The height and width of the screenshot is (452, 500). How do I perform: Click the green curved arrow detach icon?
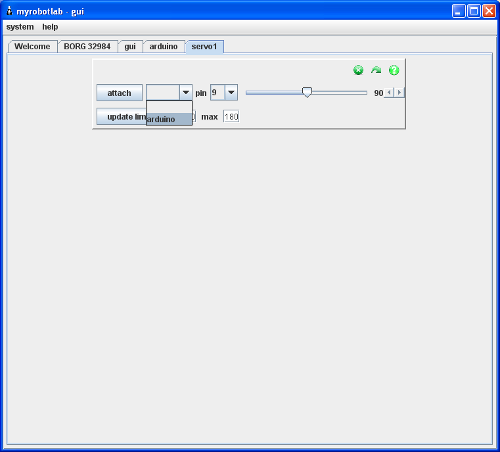click(376, 70)
